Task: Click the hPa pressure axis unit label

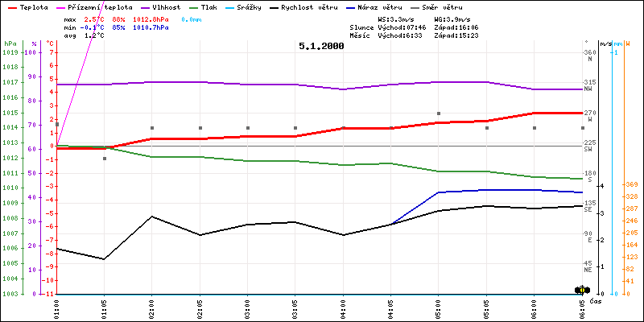Action: (x=10, y=43)
